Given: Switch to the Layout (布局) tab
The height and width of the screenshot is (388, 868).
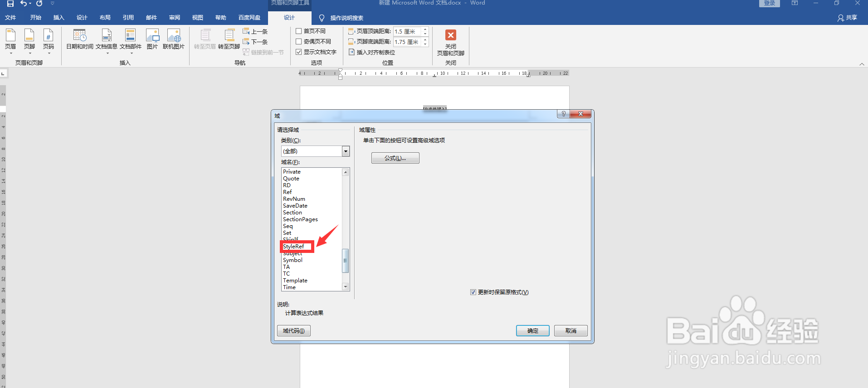Looking at the screenshot, I should 105,18.
